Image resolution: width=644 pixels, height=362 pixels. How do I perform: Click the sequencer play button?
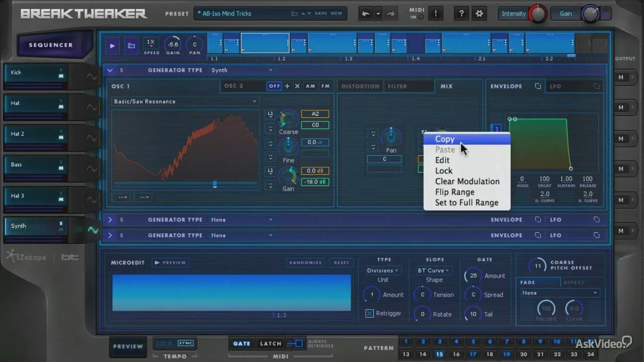click(112, 46)
